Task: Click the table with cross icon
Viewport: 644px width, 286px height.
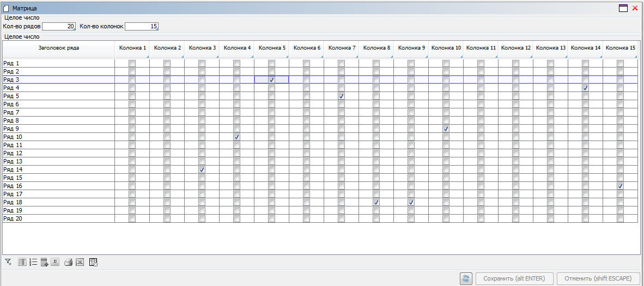Action: pyautogui.click(x=93, y=262)
